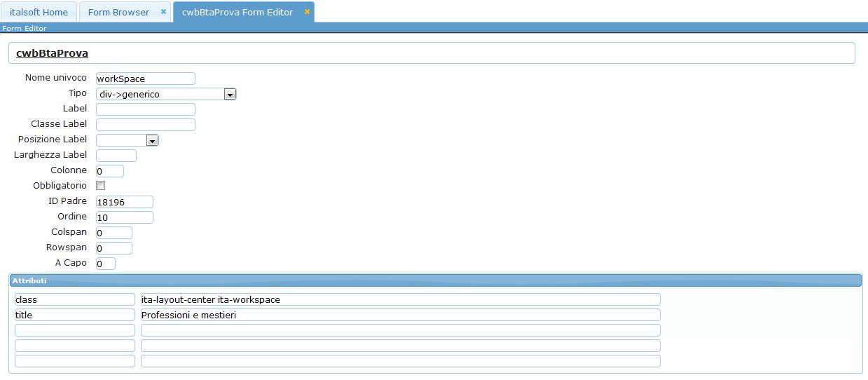This screenshot has width=868, height=380.
Task: Select the Larghezza Label field
Action: click(x=116, y=156)
